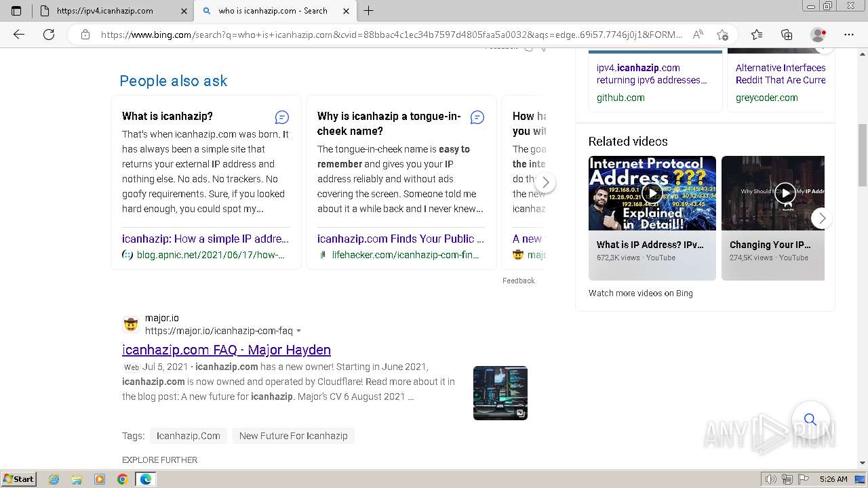Open network icon in system tray
The image size is (868, 488).
click(787, 479)
